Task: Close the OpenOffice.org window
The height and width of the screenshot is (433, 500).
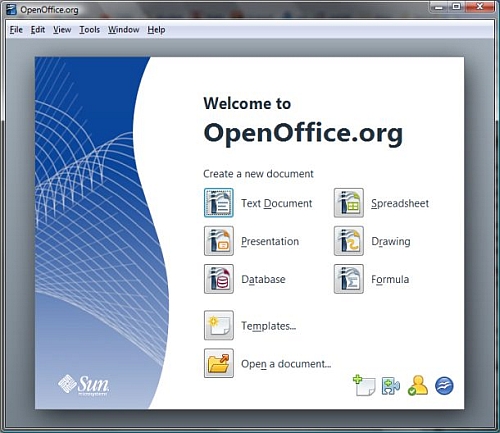Action: (479, 7)
